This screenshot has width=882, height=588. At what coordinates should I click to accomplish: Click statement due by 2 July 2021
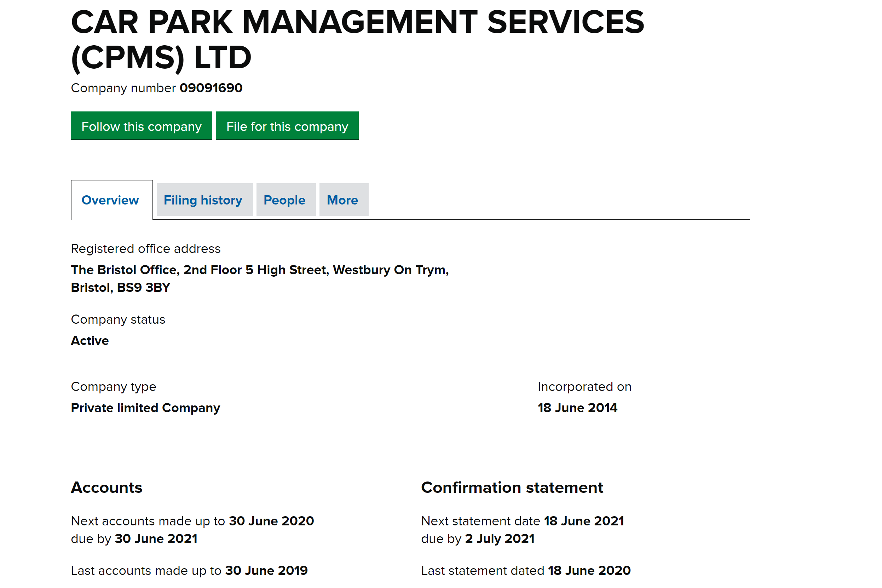(x=478, y=539)
